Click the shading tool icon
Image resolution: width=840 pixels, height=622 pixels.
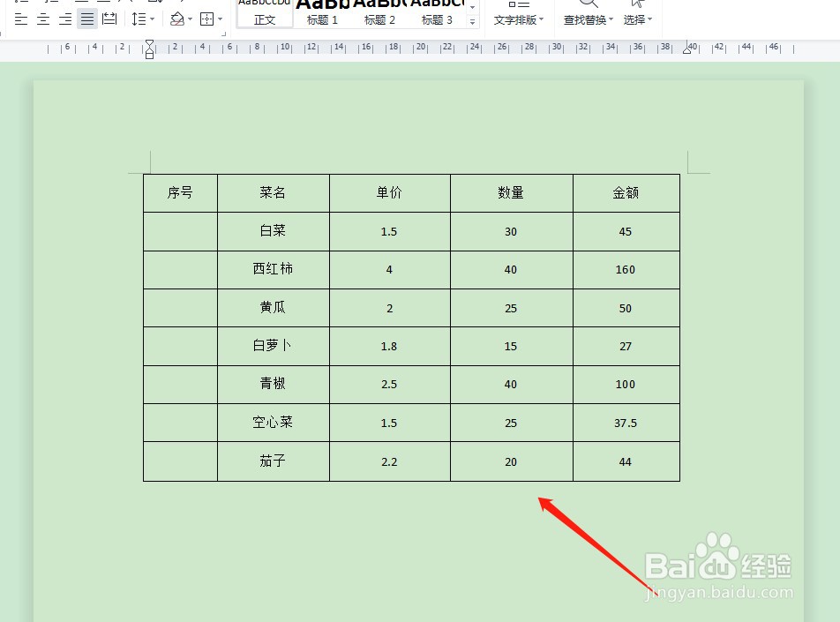click(x=178, y=19)
